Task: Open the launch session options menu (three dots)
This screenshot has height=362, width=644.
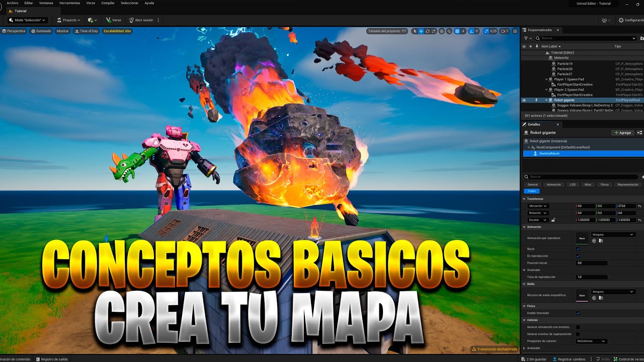Action: (158, 20)
